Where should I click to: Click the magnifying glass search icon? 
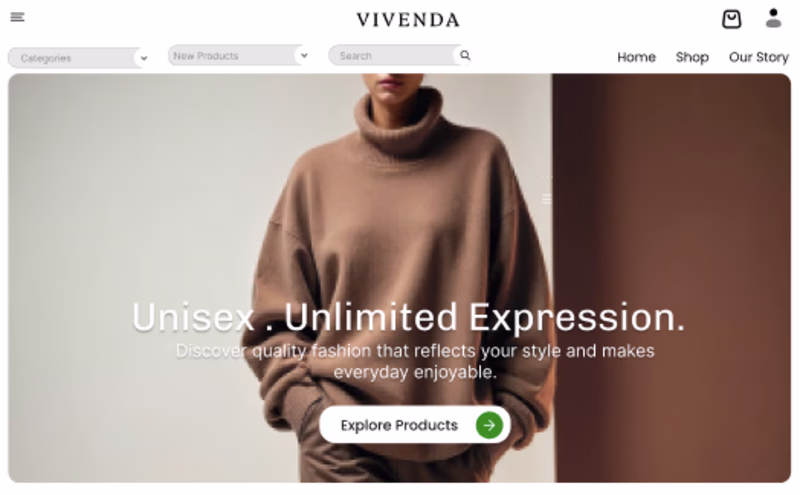click(465, 55)
